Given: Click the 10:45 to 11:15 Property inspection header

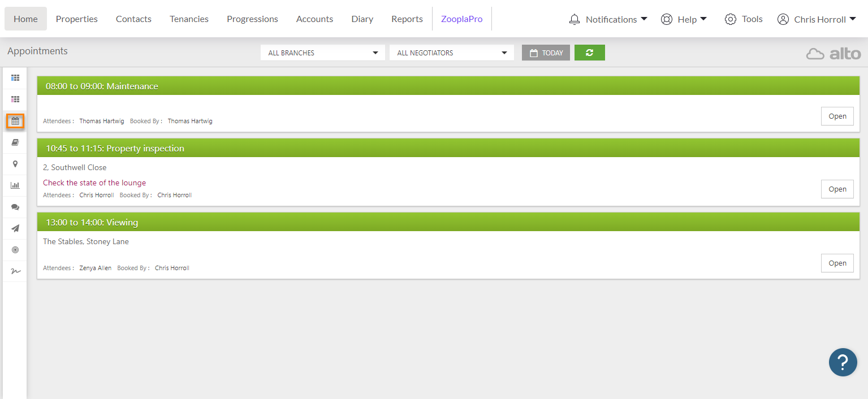Looking at the screenshot, I should pos(448,148).
